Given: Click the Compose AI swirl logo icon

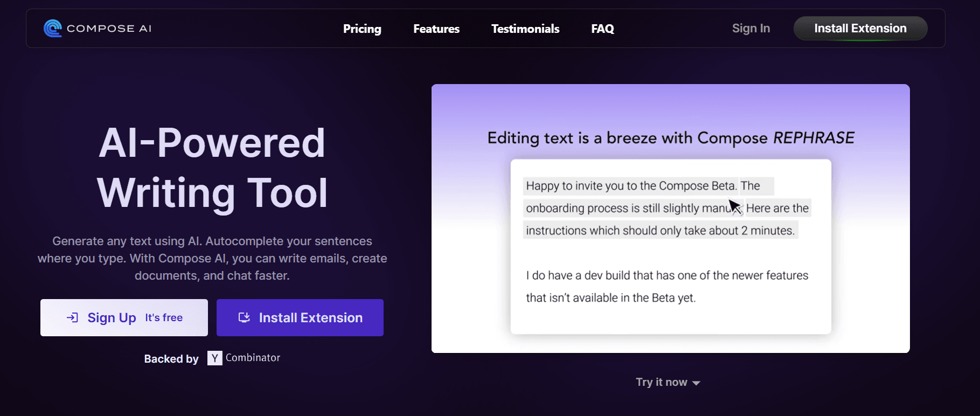Looking at the screenshot, I should (53, 28).
